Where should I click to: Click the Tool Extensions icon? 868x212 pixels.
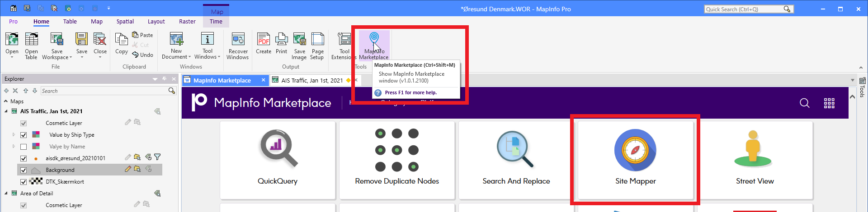(x=344, y=39)
